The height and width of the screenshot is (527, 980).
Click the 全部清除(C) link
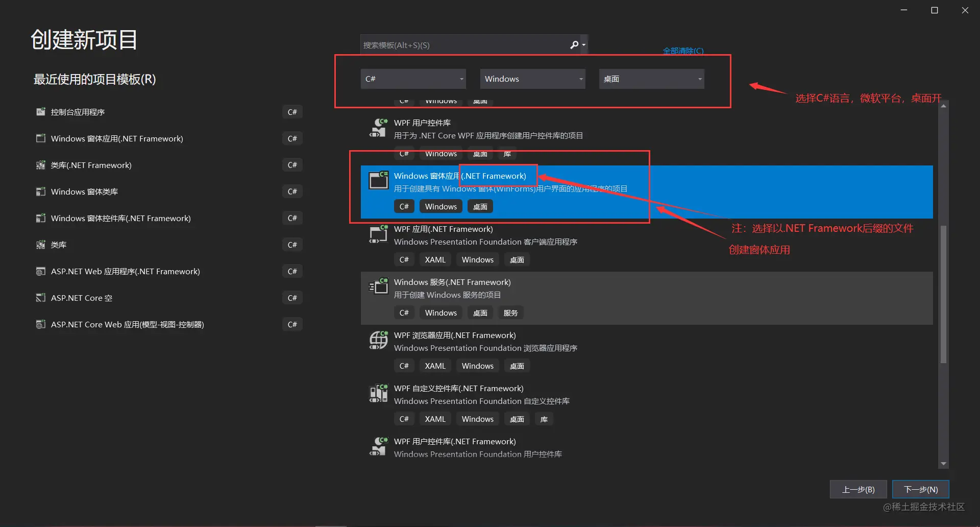(x=683, y=51)
